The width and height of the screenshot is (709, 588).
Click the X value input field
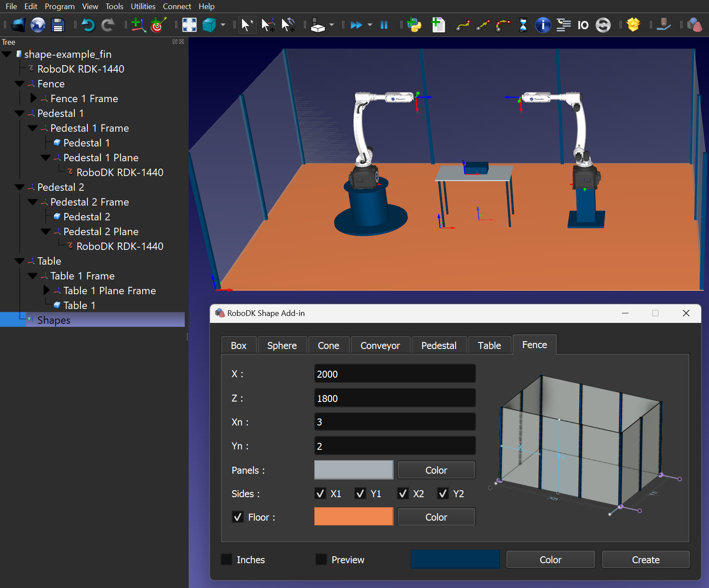pos(395,374)
